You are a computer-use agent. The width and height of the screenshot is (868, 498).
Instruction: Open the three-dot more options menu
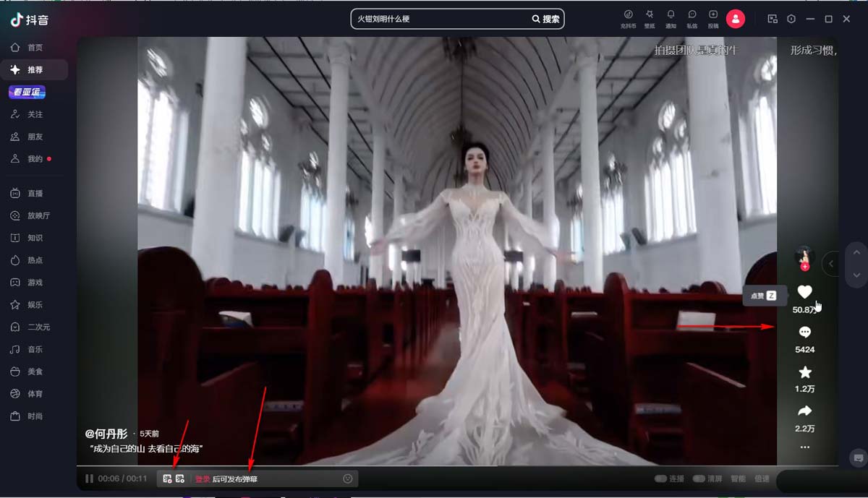click(804, 447)
